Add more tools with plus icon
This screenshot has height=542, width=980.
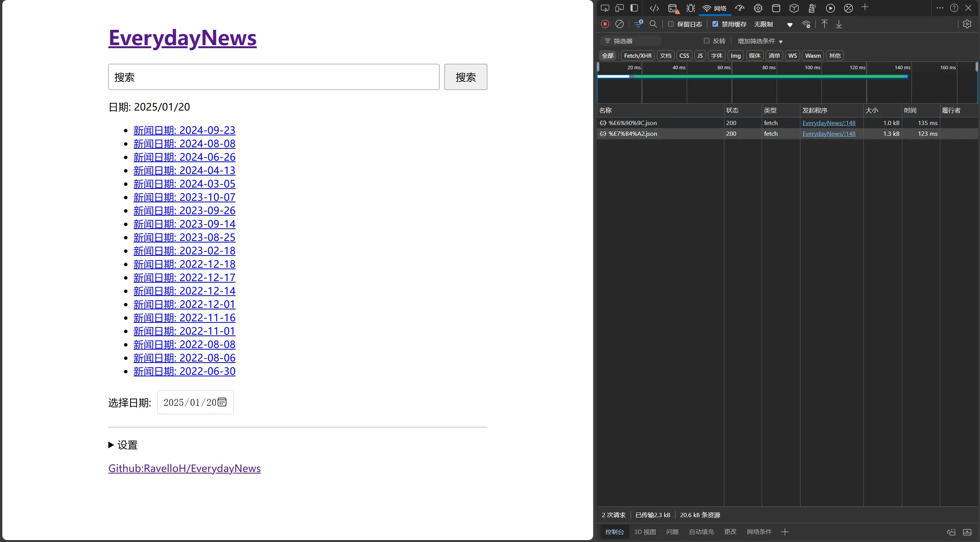pyautogui.click(x=865, y=7)
